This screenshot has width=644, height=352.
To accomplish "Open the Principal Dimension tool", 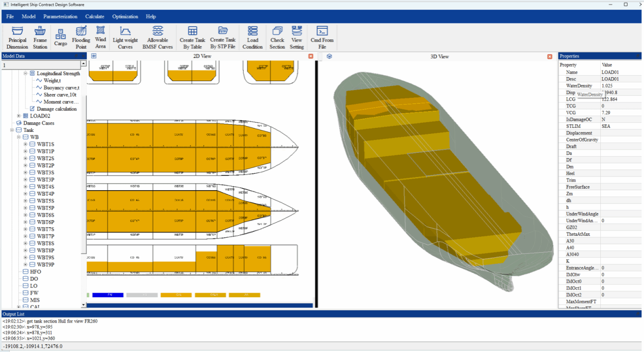I will point(17,37).
